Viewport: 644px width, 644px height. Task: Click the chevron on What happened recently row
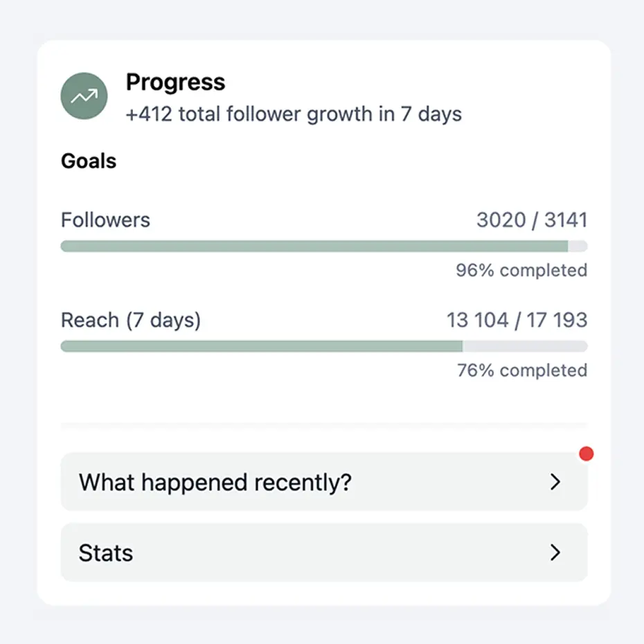pyautogui.click(x=555, y=482)
